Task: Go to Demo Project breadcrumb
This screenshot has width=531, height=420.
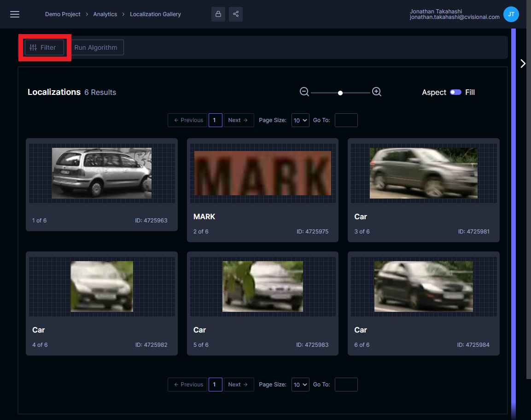Action: pos(63,14)
